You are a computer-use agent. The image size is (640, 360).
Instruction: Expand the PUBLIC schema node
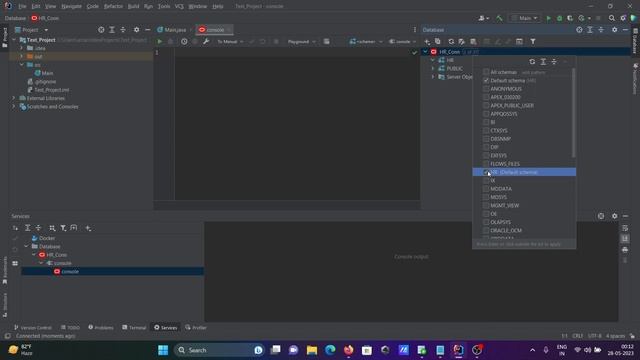(433, 69)
